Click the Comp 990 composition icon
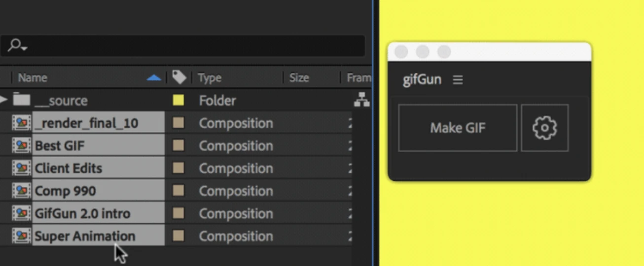 coord(21,191)
